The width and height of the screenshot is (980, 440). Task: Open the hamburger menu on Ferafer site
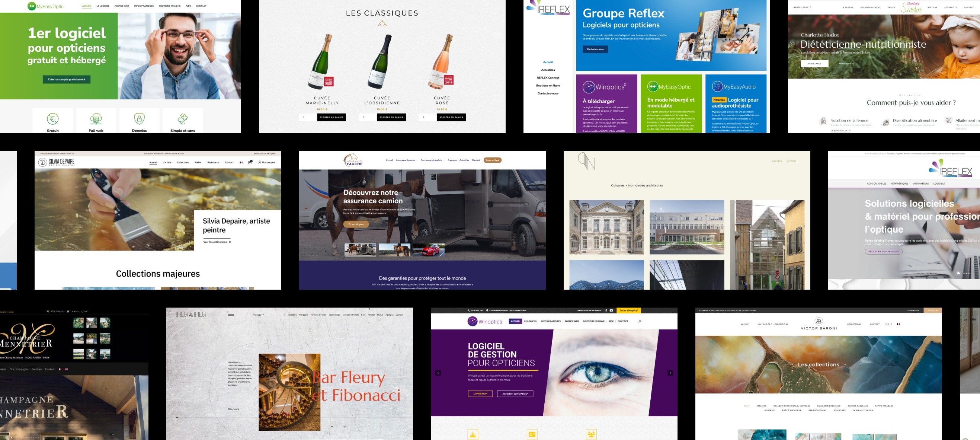[231, 315]
